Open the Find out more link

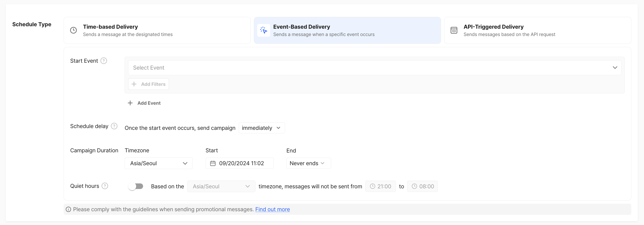[272, 209]
